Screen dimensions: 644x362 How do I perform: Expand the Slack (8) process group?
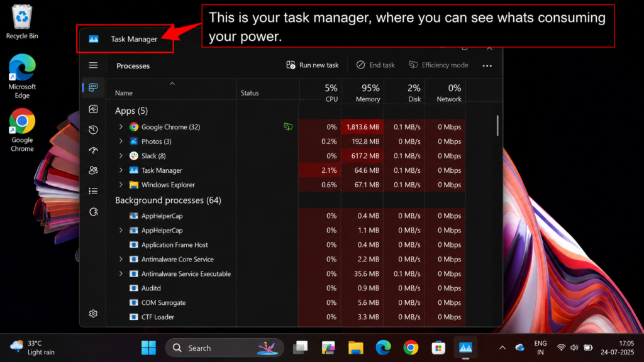121,156
